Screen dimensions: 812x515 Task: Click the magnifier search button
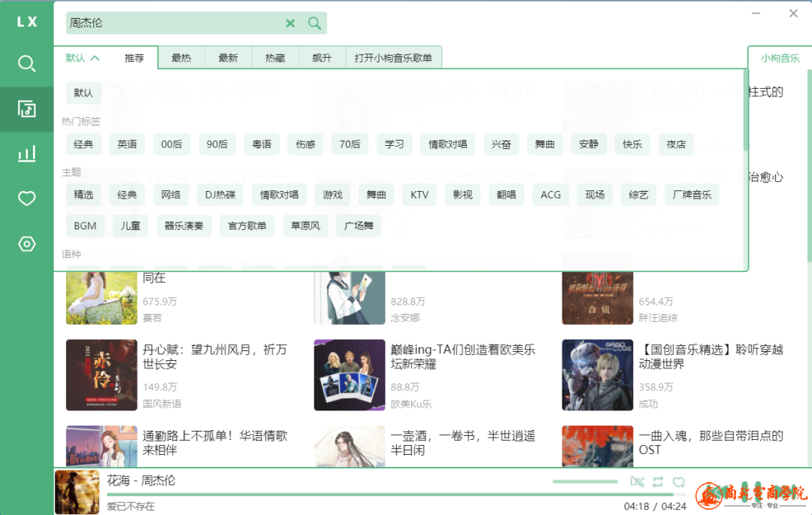pyautogui.click(x=314, y=23)
